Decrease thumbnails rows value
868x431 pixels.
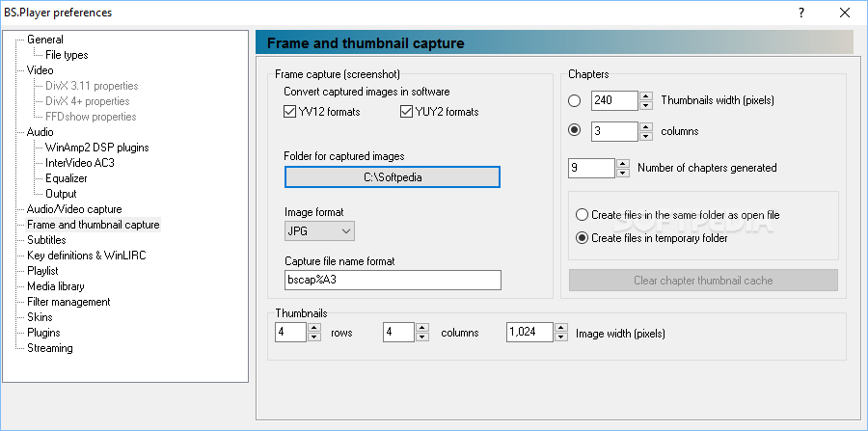click(313, 337)
